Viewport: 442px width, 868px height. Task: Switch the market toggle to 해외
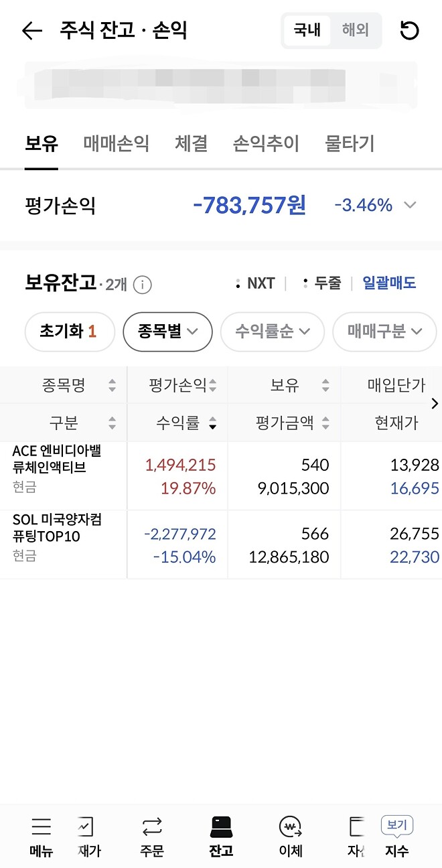(x=356, y=30)
